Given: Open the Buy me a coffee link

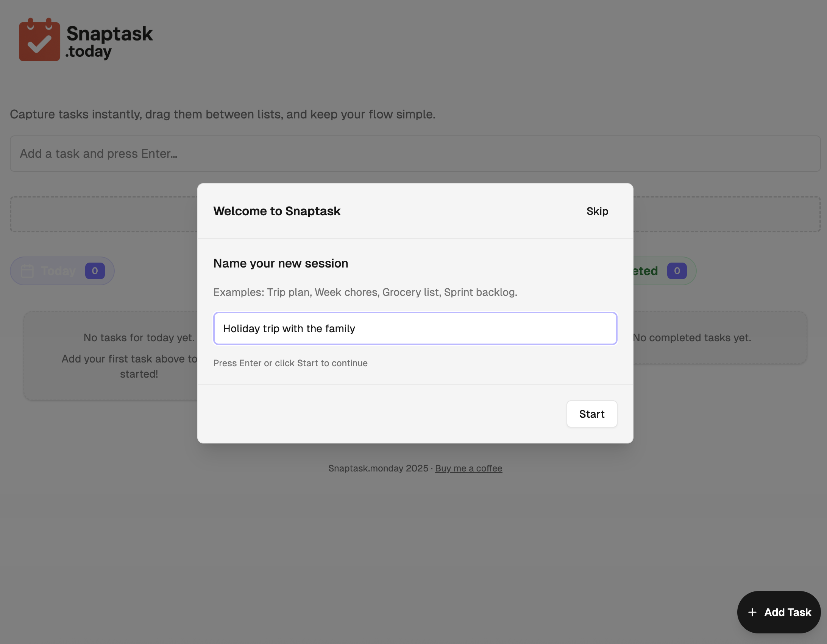Looking at the screenshot, I should (x=468, y=468).
